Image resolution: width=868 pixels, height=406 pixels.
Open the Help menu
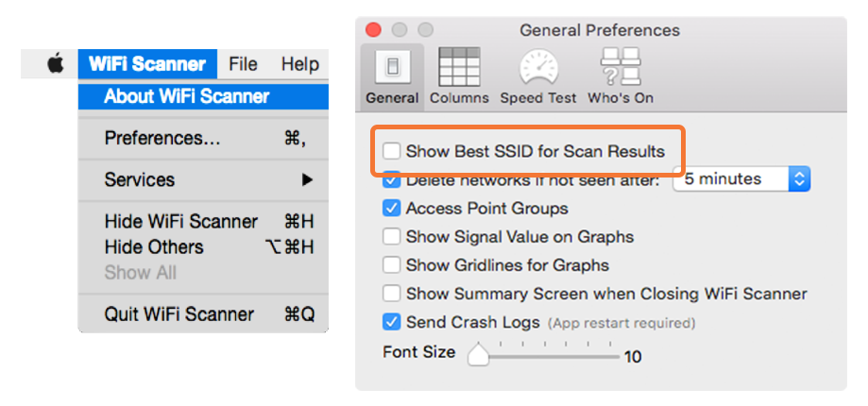[299, 64]
